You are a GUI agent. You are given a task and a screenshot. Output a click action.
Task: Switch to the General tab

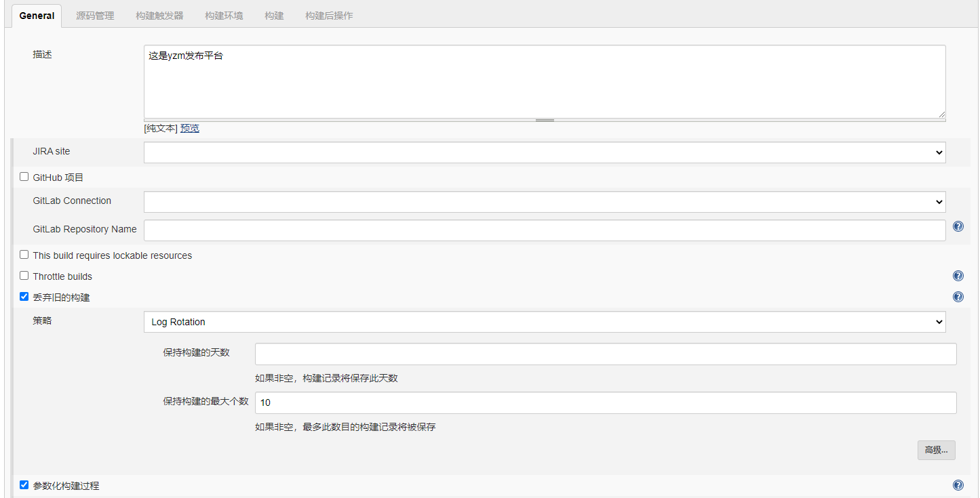click(x=37, y=16)
